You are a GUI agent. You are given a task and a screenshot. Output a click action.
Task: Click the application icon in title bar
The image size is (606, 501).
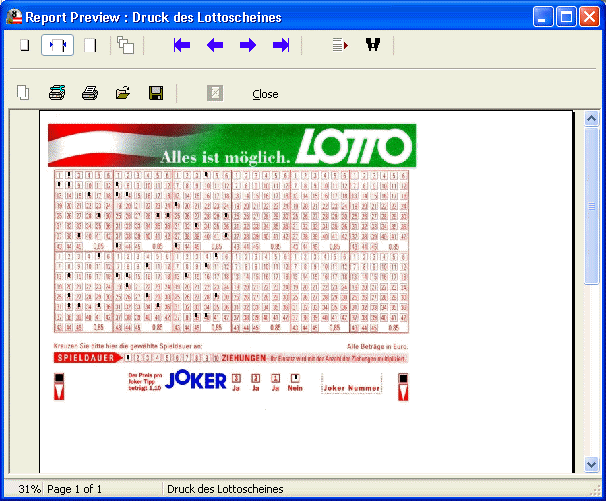14,17
